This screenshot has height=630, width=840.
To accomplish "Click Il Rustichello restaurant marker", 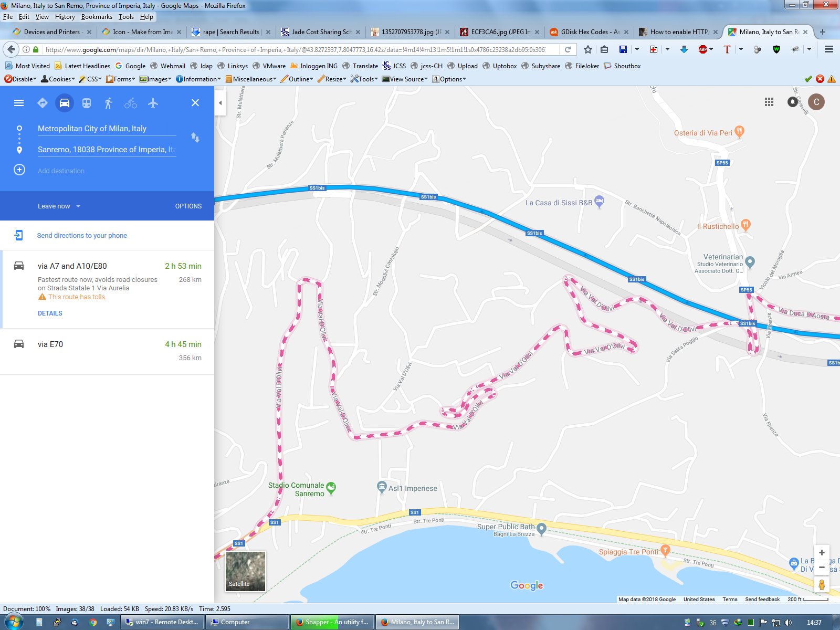I will coord(745,226).
